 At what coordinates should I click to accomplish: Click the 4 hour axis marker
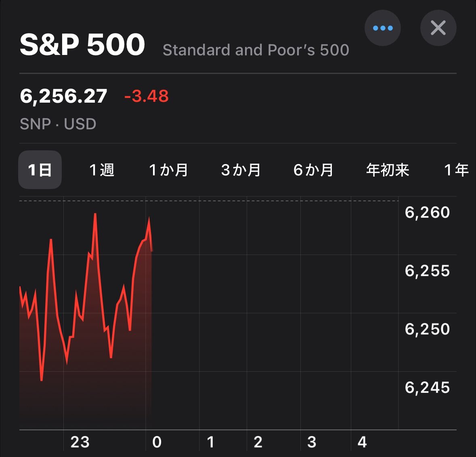(362, 442)
